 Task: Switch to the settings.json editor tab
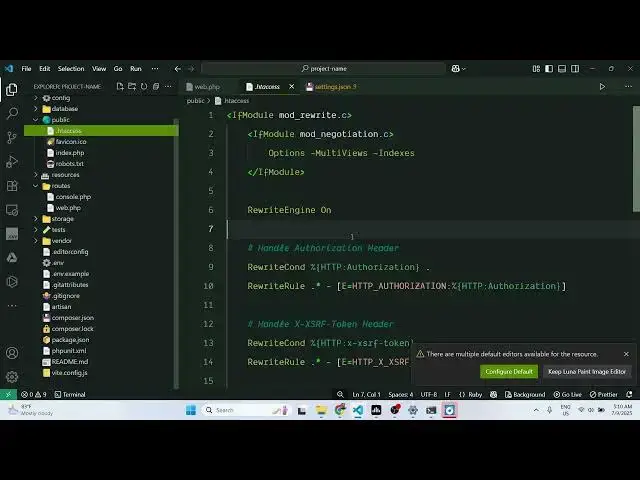[331, 87]
